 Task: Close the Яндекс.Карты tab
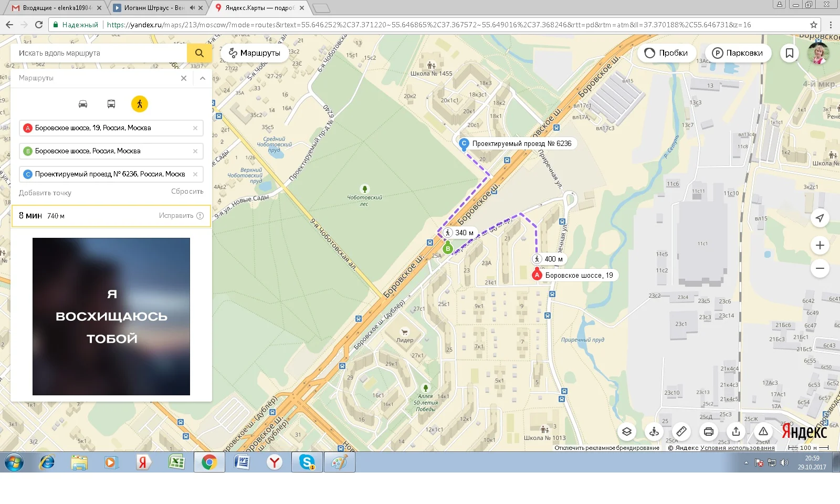tap(302, 8)
